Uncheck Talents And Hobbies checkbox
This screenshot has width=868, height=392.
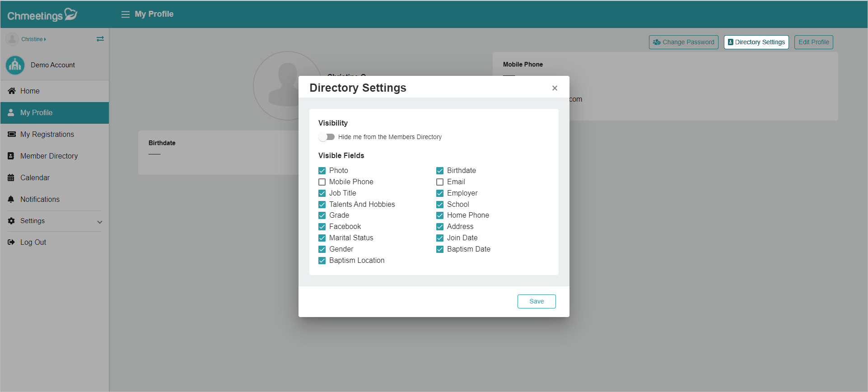tap(322, 205)
